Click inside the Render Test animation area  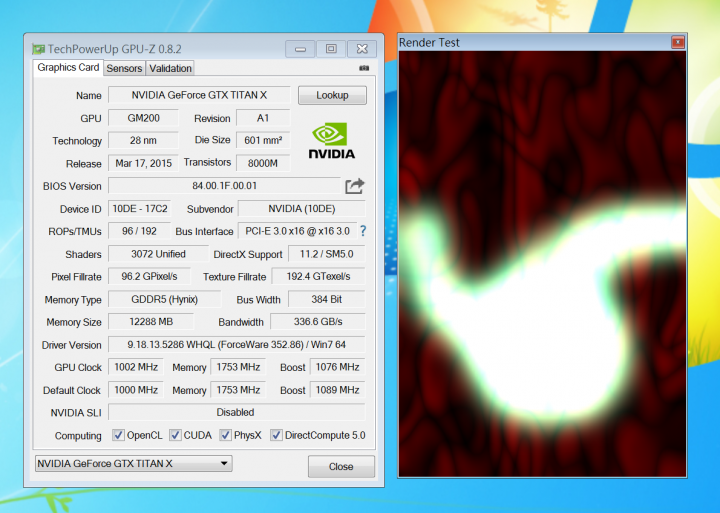coord(542,264)
